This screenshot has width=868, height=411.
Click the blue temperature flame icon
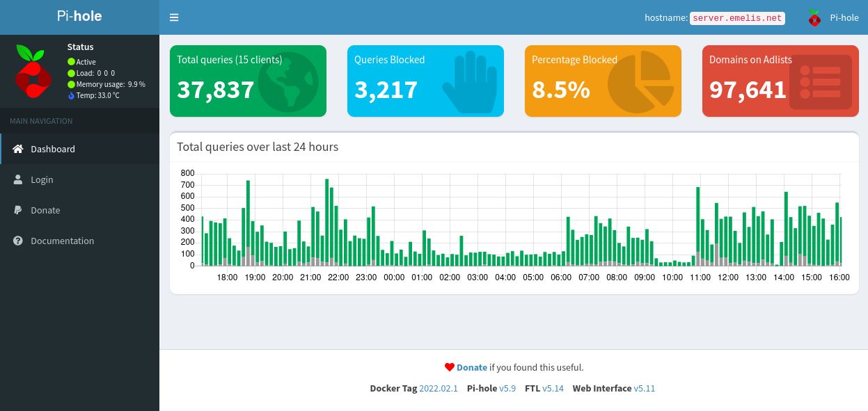click(71, 95)
